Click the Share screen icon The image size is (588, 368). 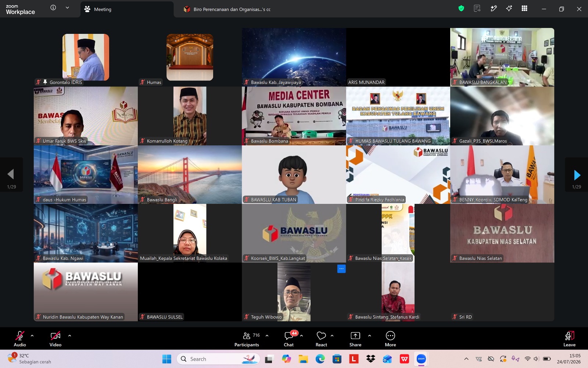click(x=355, y=336)
